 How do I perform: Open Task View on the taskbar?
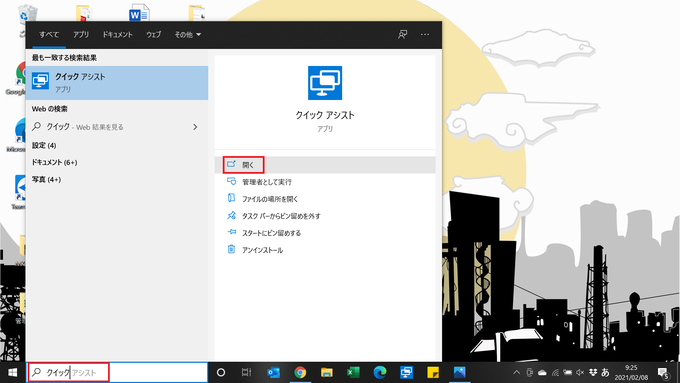pyautogui.click(x=246, y=372)
